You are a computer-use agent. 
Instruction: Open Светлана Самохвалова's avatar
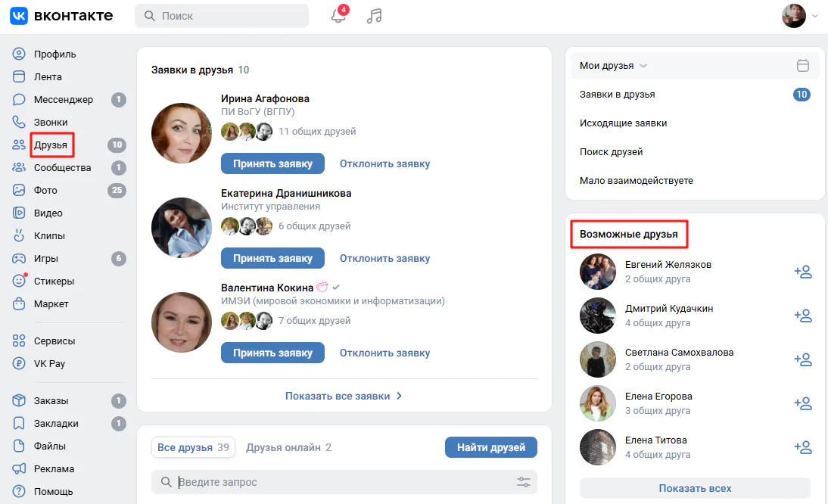pos(598,359)
